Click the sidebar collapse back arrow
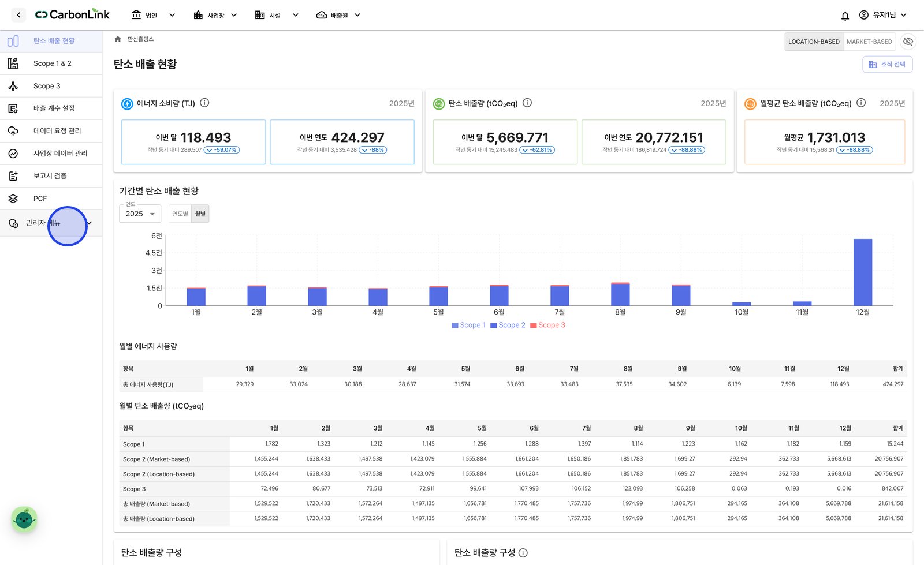The image size is (924, 565). click(18, 15)
